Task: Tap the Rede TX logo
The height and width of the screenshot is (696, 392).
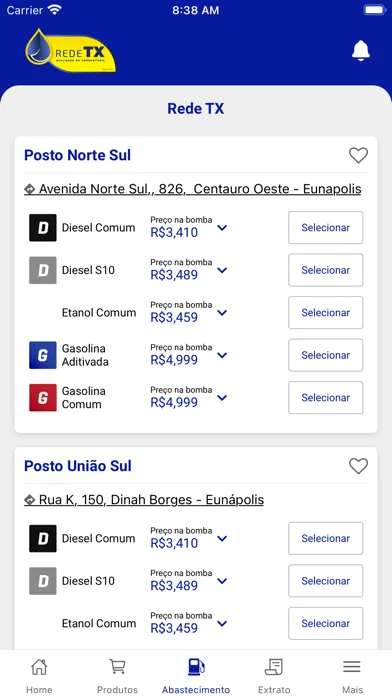Action: (71, 51)
